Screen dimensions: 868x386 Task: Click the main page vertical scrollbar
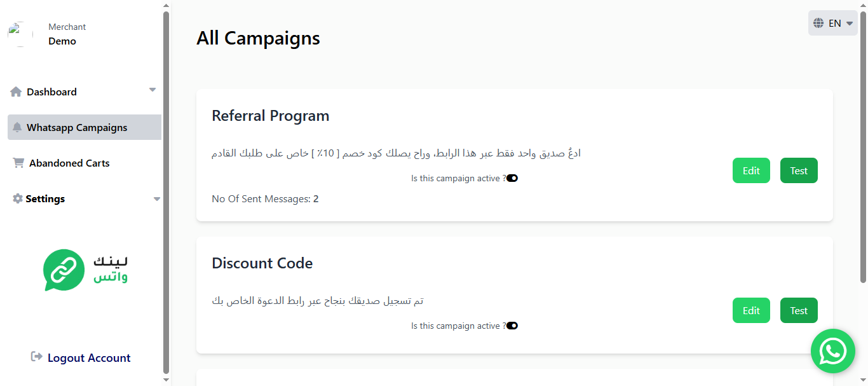click(x=863, y=146)
